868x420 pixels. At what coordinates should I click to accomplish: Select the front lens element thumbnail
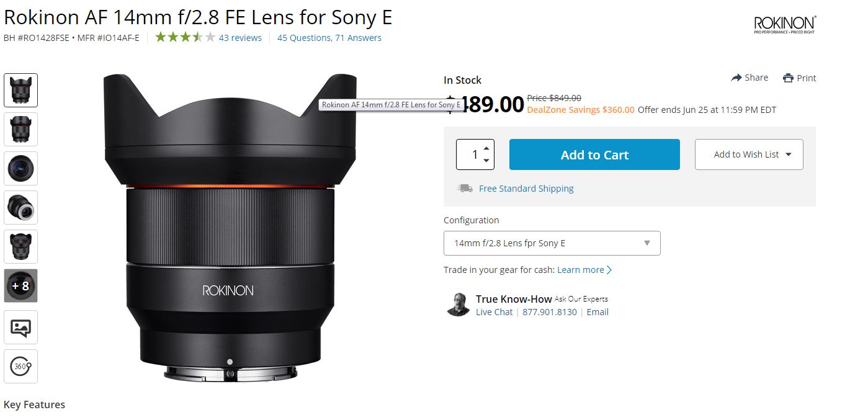tap(21, 169)
